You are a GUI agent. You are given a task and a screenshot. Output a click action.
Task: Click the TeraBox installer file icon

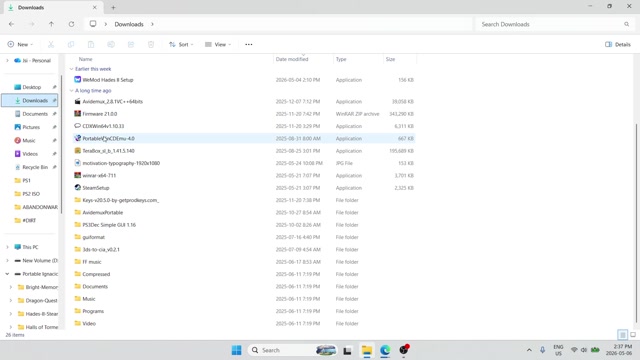click(x=78, y=151)
